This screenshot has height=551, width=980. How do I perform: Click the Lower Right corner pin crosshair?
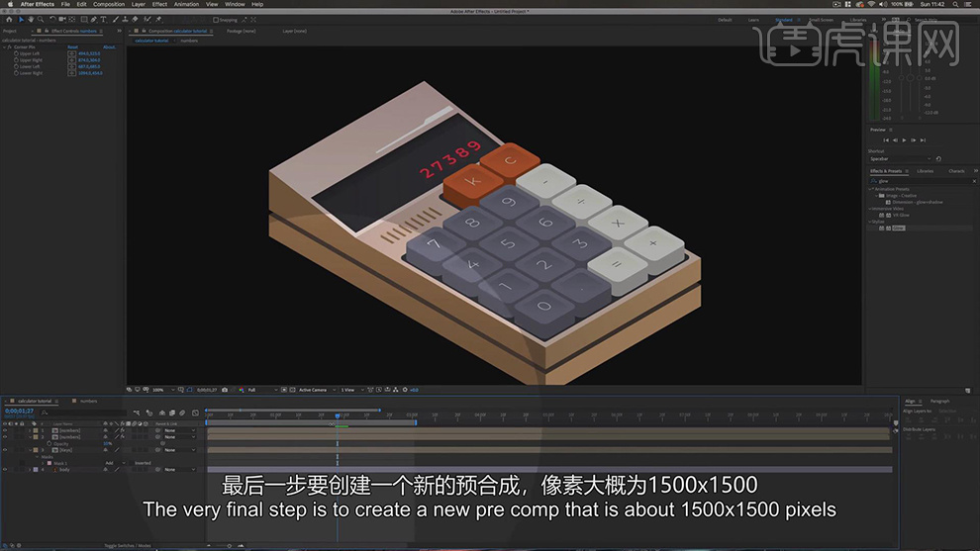tap(72, 73)
